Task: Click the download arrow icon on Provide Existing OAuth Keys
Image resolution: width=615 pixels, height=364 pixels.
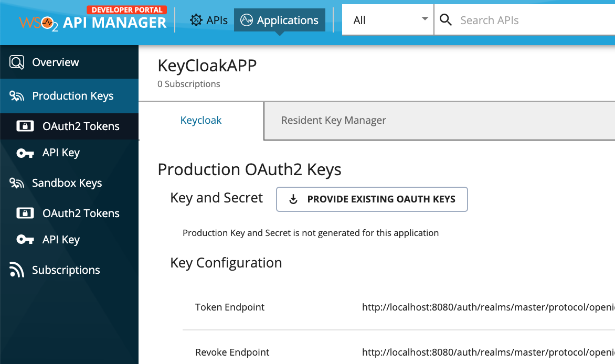Action: click(x=293, y=199)
